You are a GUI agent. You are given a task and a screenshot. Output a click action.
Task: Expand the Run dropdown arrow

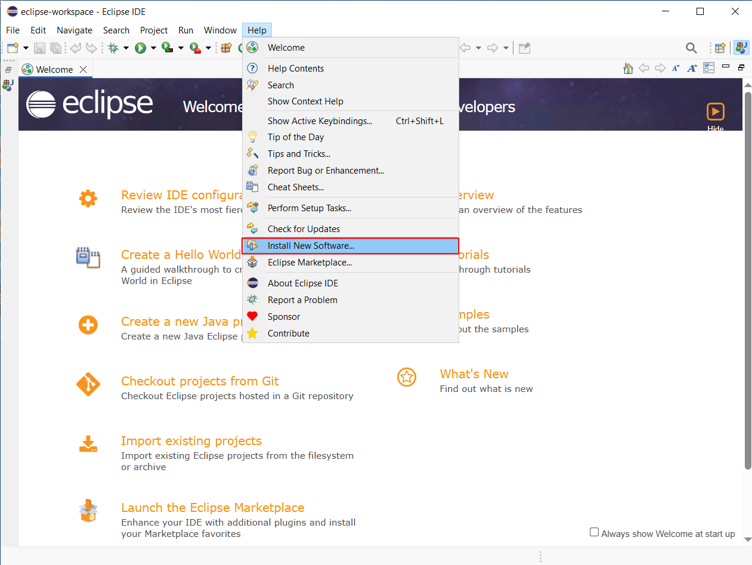click(153, 48)
